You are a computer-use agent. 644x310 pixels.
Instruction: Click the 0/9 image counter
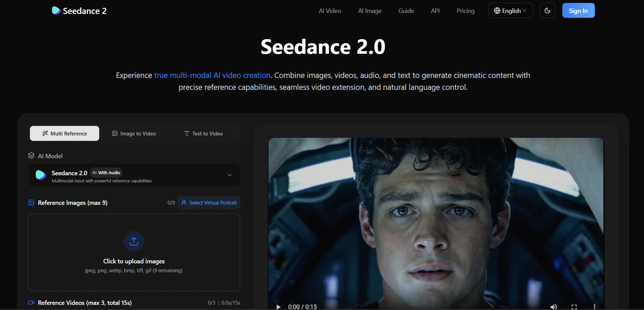click(171, 202)
